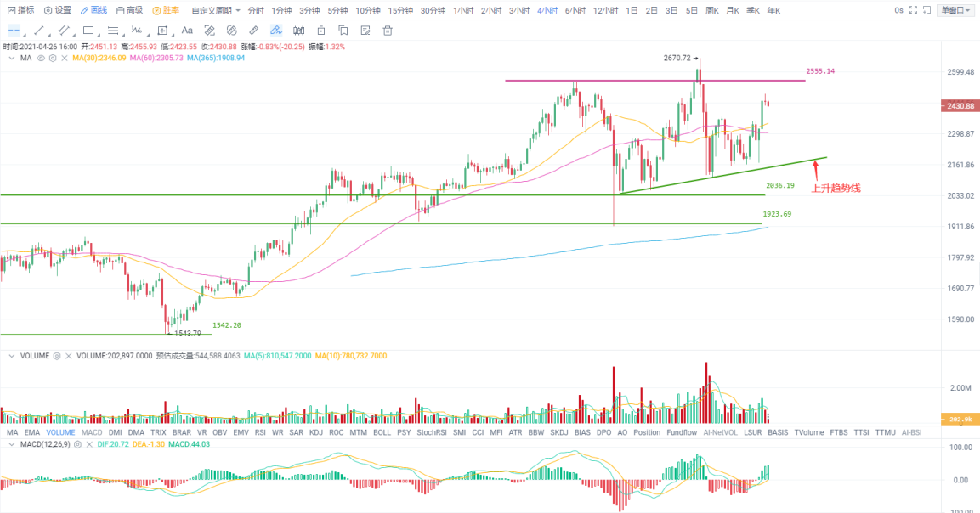Collapse the MA indicator row chevron
Image resolution: width=980 pixels, height=513 pixels.
click(x=11, y=58)
